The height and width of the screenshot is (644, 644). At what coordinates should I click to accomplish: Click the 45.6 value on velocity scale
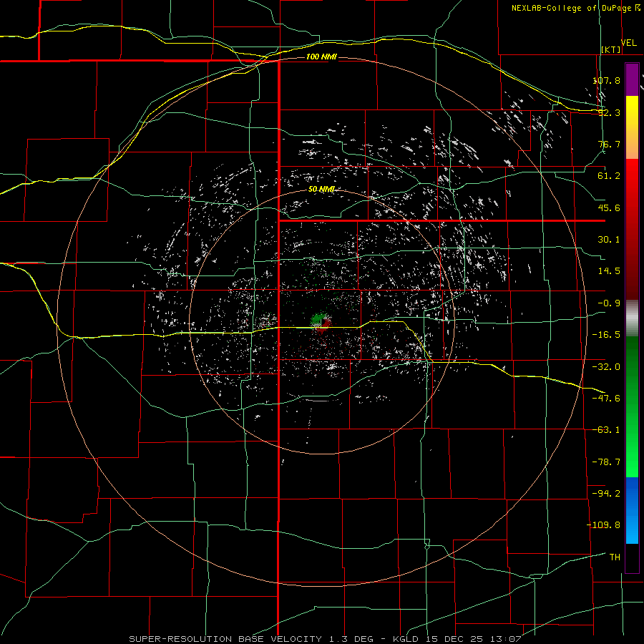(609, 208)
